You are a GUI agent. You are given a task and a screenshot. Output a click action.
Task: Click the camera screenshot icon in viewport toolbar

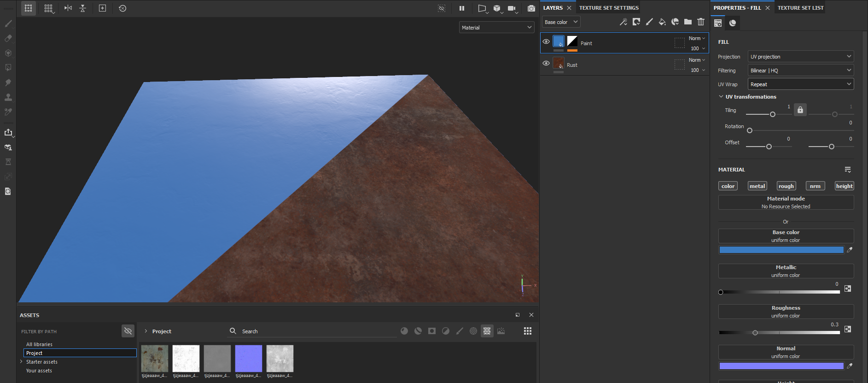coord(531,8)
